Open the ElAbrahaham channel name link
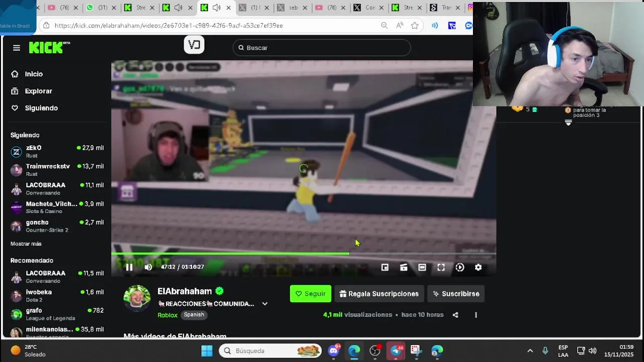Image resolution: width=644 pixels, height=362 pixels. pyautogui.click(x=185, y=291)
